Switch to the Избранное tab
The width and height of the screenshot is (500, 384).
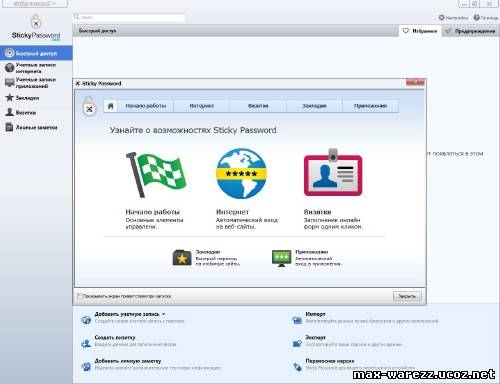pyautogui.click(x=420, y=31)
